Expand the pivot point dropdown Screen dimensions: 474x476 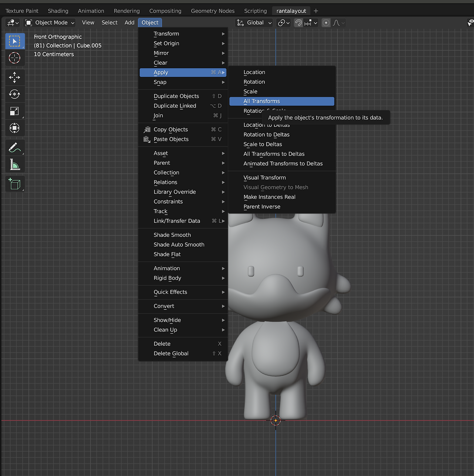click(x=284, y=23)
